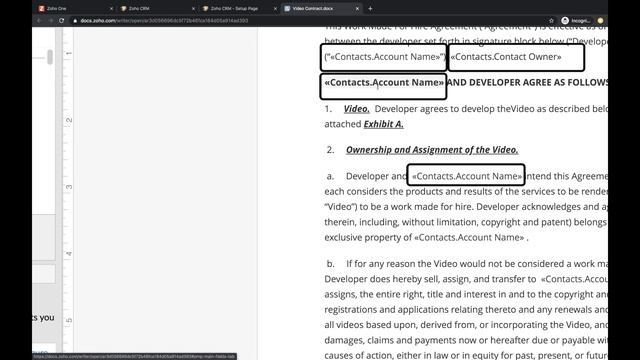Close the Zoho One tab
This screenshot has height=360, width=640.
[111, 9]
